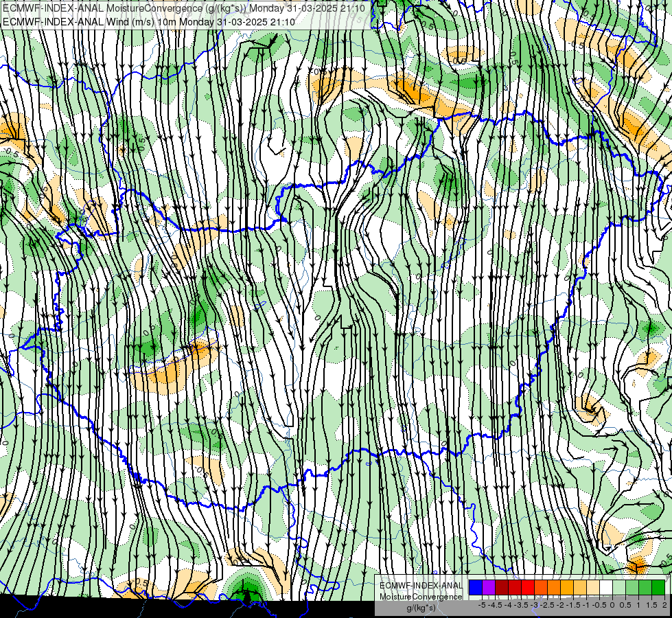Click the MoistureConvergence title line at top
The width and height of the screenshot is (672, 618).
(x=184, y=8)
